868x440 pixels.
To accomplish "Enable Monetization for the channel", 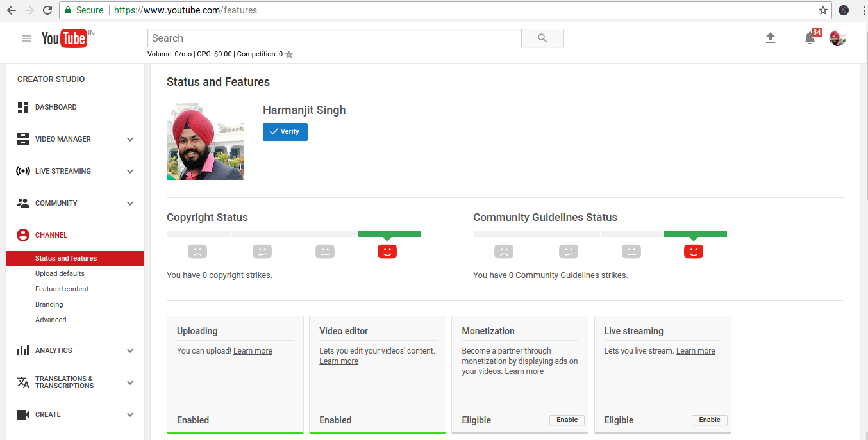I will [x=567, y=420].
